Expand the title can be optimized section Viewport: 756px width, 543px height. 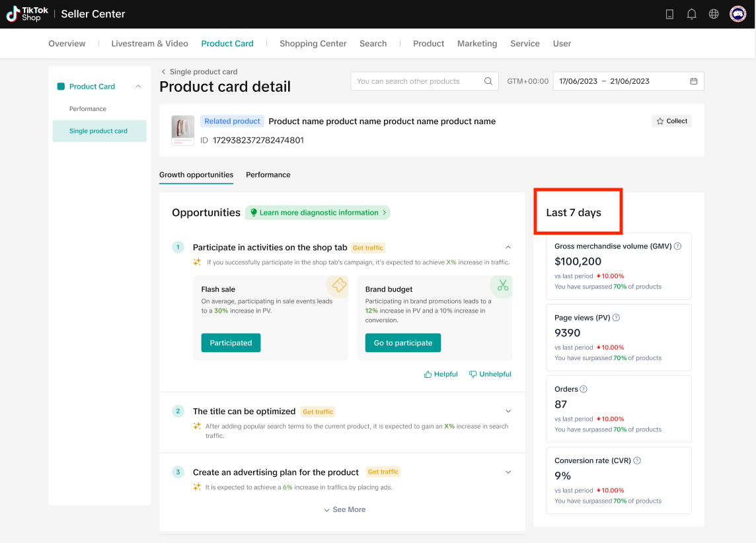coord(508,412)
